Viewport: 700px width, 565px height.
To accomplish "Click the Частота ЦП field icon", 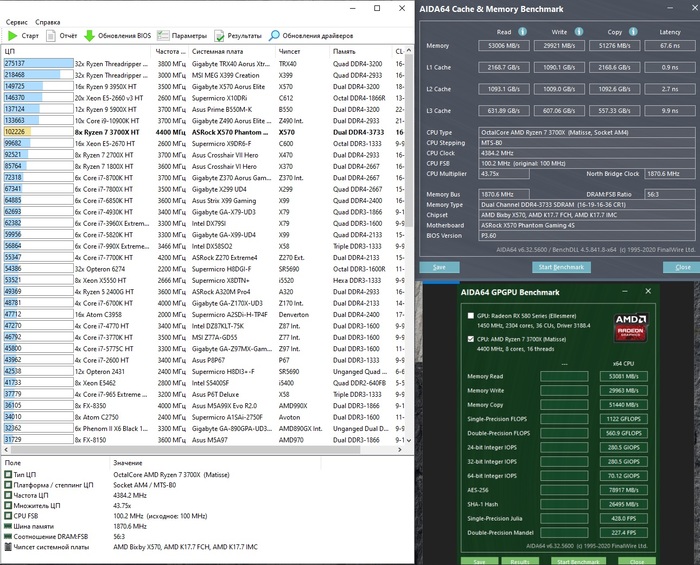I will coord(8,495).
